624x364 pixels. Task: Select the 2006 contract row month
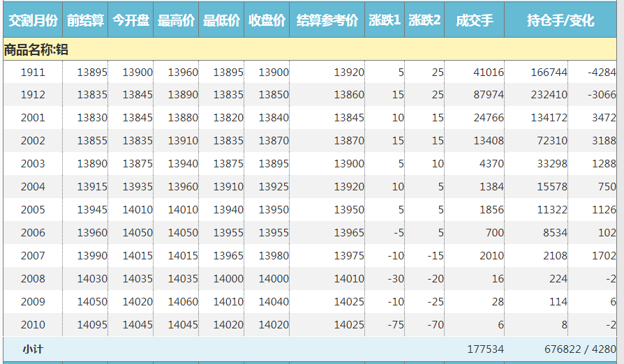pyautogui.click(x=33, y=233)
